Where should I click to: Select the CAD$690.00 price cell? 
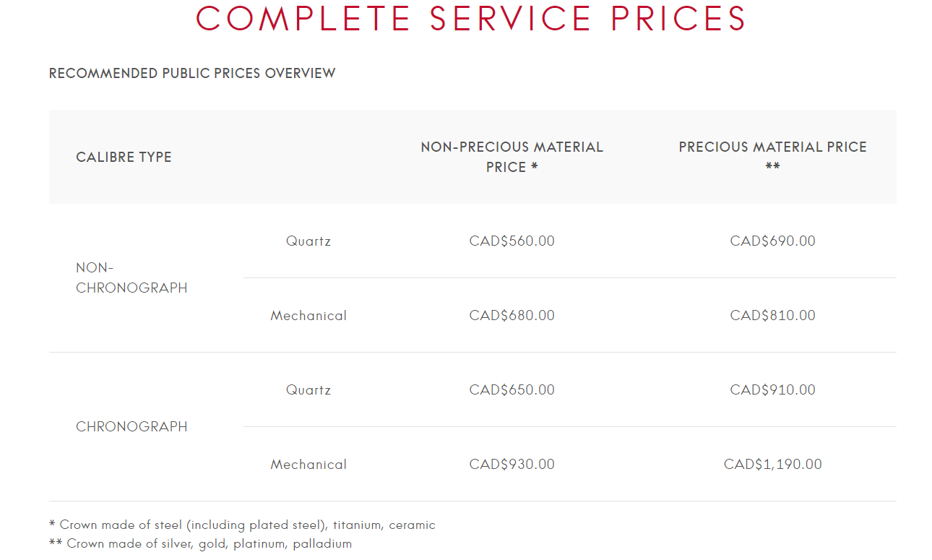coord(772,241)
